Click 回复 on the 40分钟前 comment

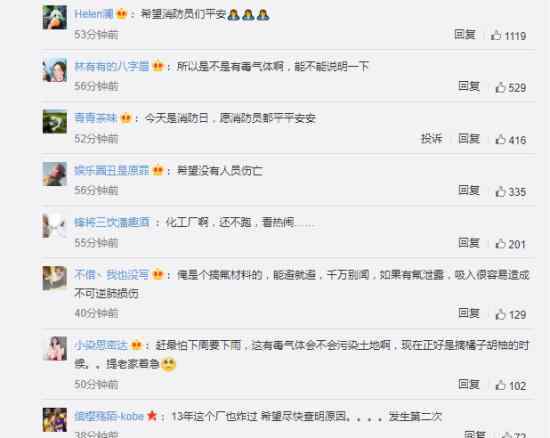[x=469, y=313]
